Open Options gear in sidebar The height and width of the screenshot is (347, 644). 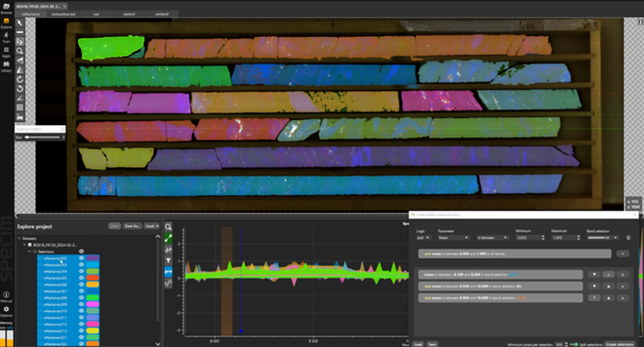pyautogui.click(x=6, y=312)
